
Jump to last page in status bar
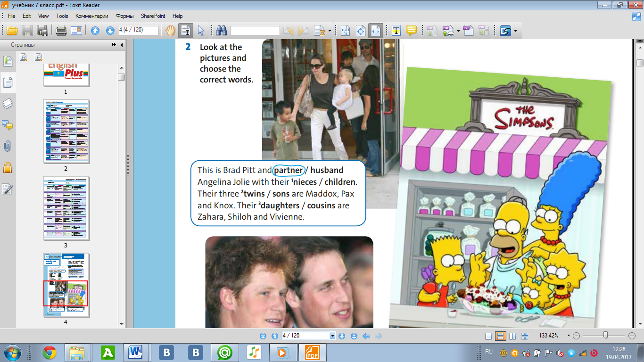(354, 336)
